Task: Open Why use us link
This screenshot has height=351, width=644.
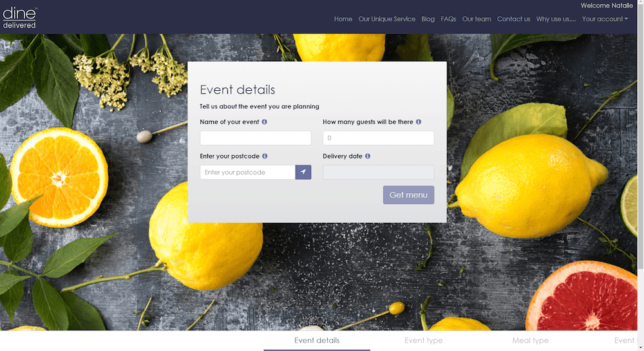Action: [556, 19]
